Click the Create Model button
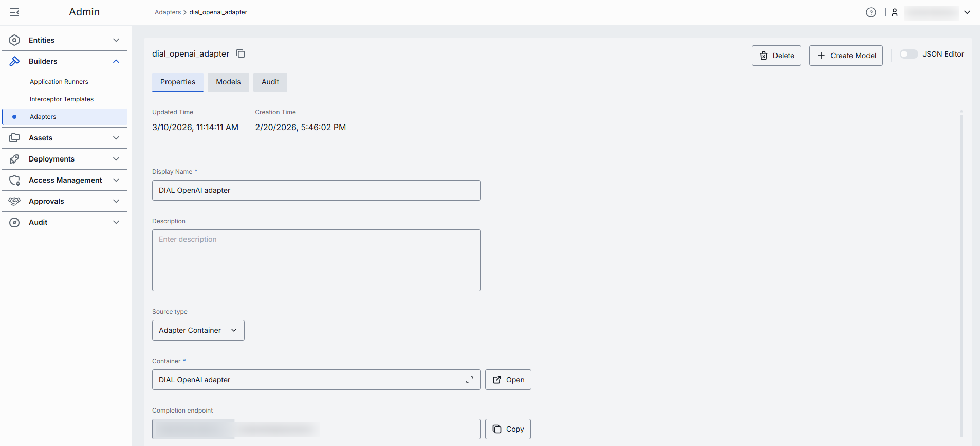980x446 pixels. [x=846, y=56]
